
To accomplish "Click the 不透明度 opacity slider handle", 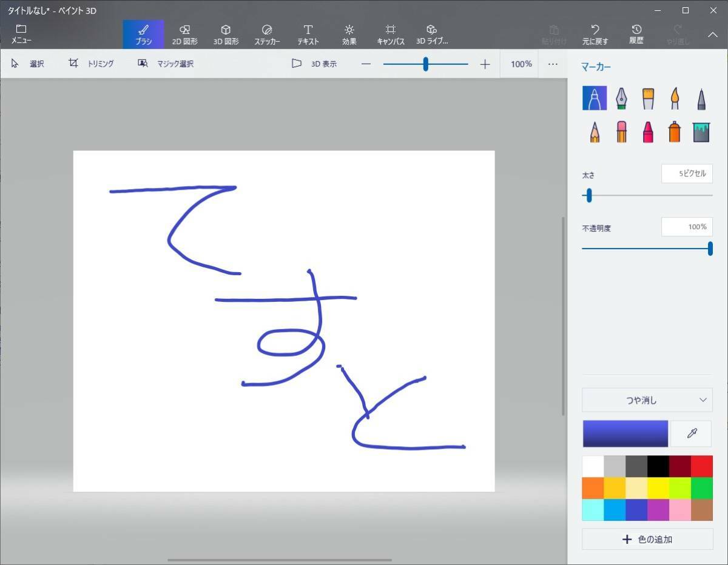I will point(710,248).
